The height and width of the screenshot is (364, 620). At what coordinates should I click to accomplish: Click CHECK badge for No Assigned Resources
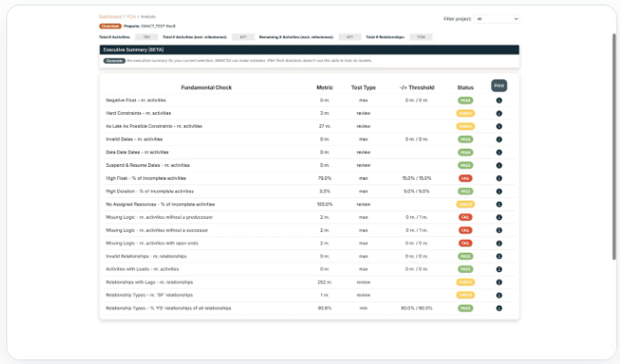point(466,204)
